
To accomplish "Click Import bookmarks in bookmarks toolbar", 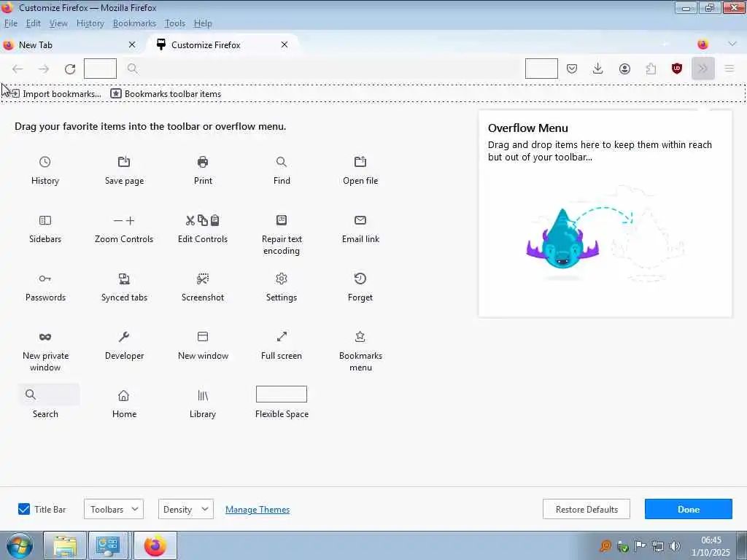I will coord(55,94).
